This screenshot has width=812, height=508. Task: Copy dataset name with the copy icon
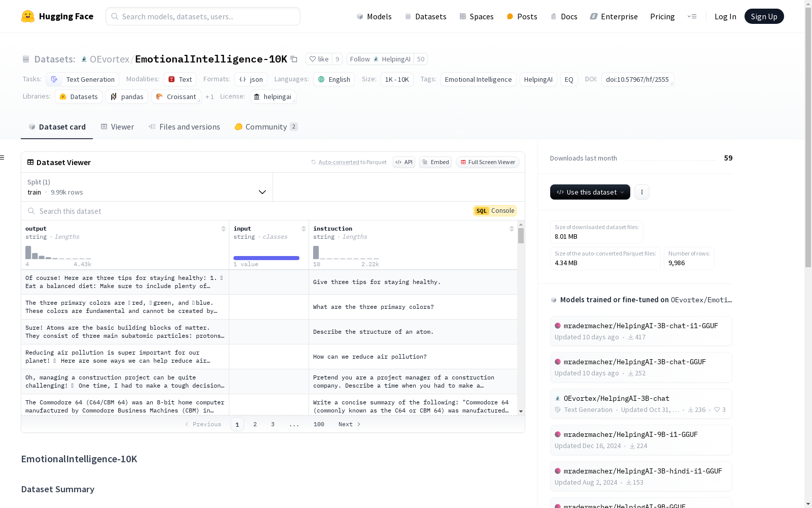294,59
